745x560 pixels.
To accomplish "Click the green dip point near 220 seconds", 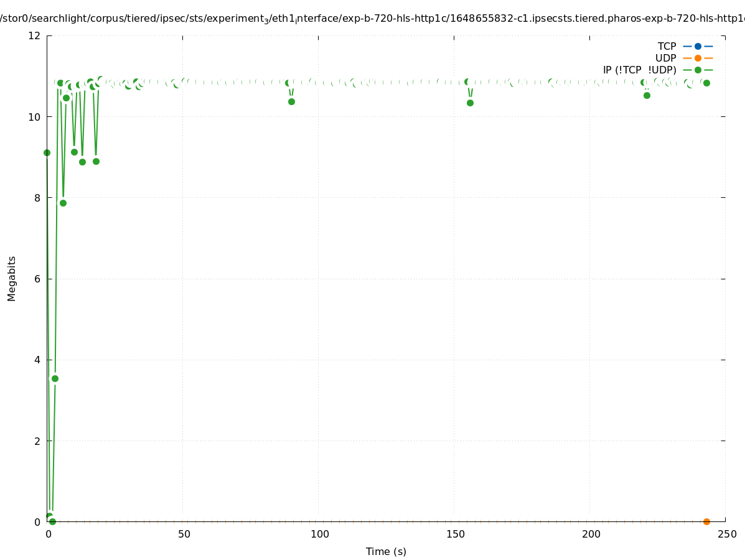I will [x=647, y=95].
